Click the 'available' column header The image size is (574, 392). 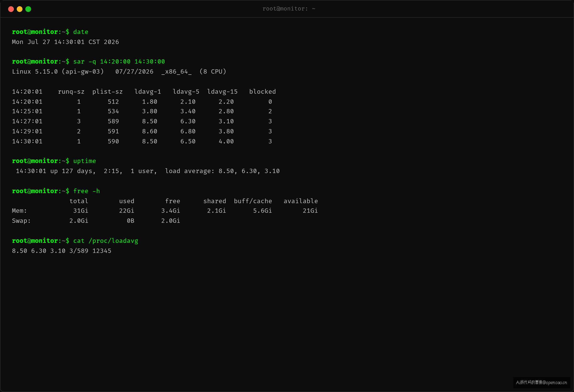[x=301, y=201]
